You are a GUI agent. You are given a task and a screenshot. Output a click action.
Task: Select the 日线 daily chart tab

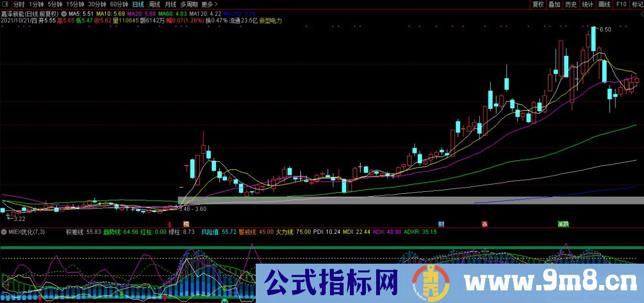click(x=138, y=4)
